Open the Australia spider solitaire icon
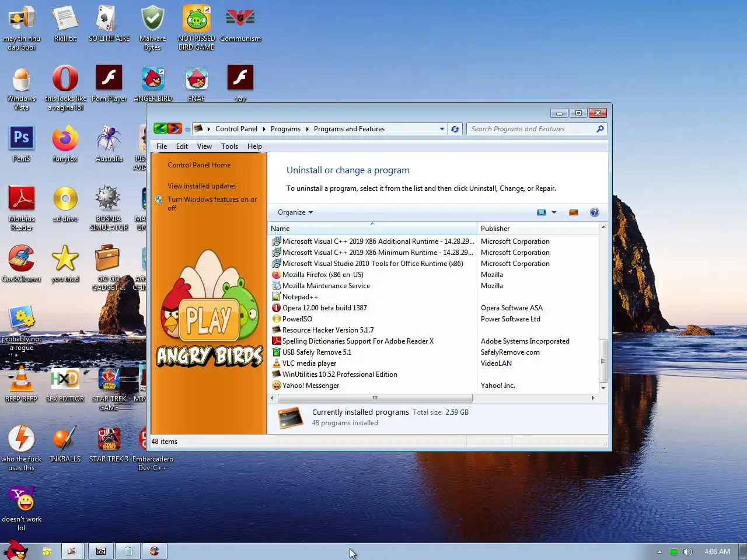This screenshot has width=747, height=560. [109, 143]
